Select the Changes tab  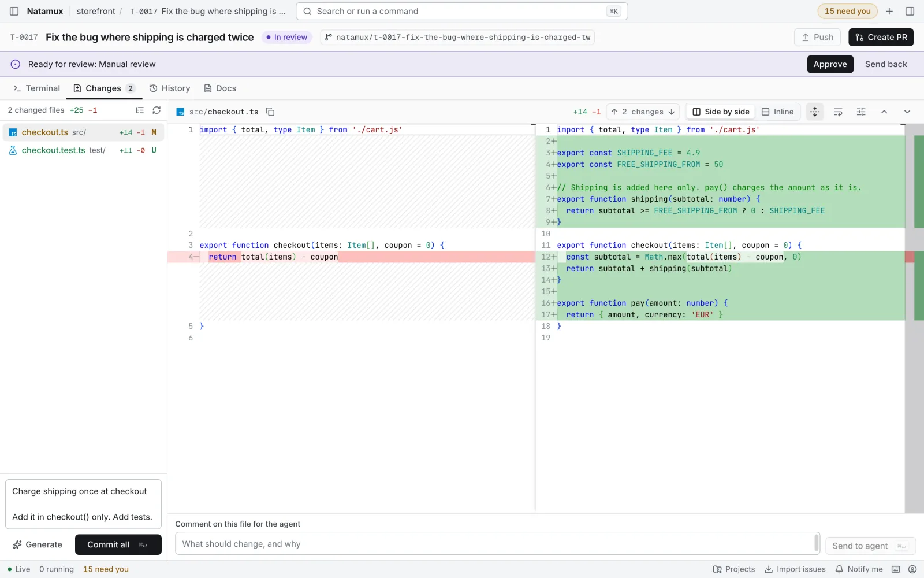click(104, 88)
